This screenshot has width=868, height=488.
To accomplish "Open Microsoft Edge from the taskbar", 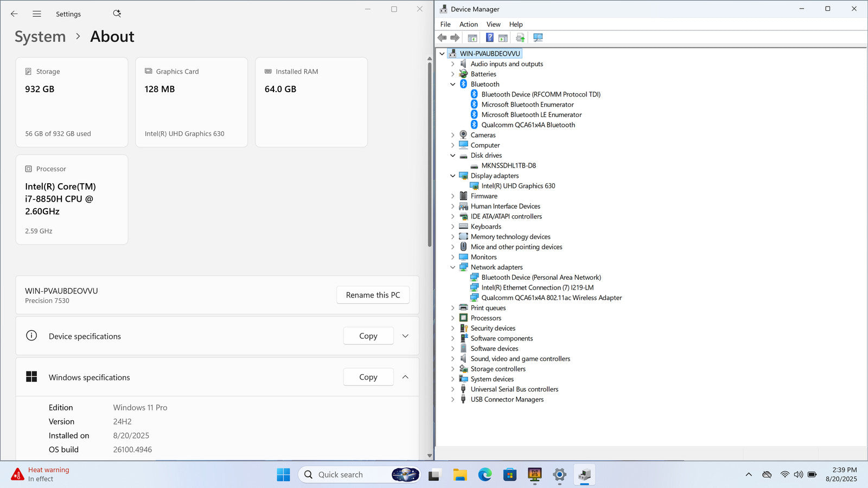I will pos(484,475).
